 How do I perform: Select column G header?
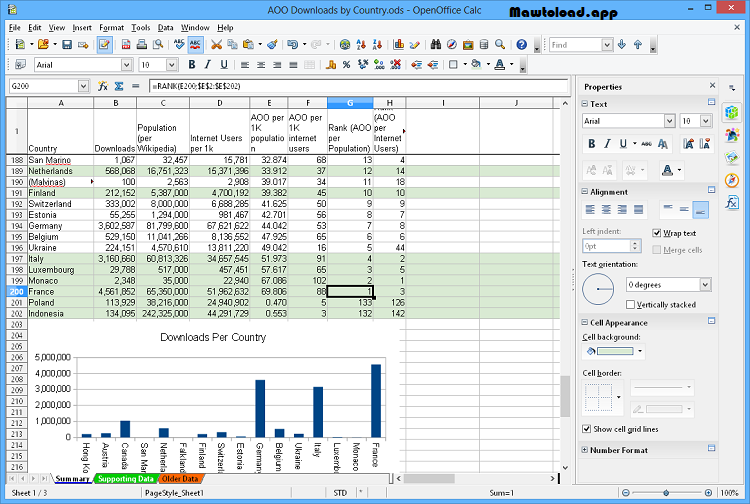point(350,103)
